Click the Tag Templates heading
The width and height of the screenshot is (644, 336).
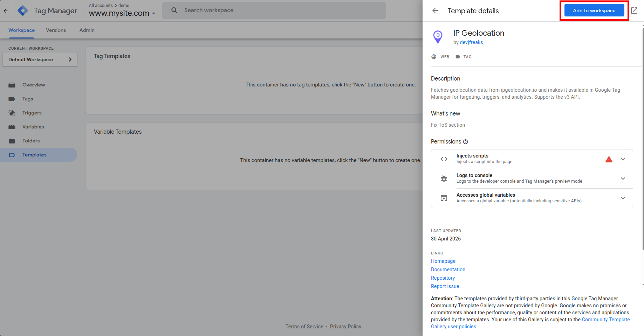(112, 56)
